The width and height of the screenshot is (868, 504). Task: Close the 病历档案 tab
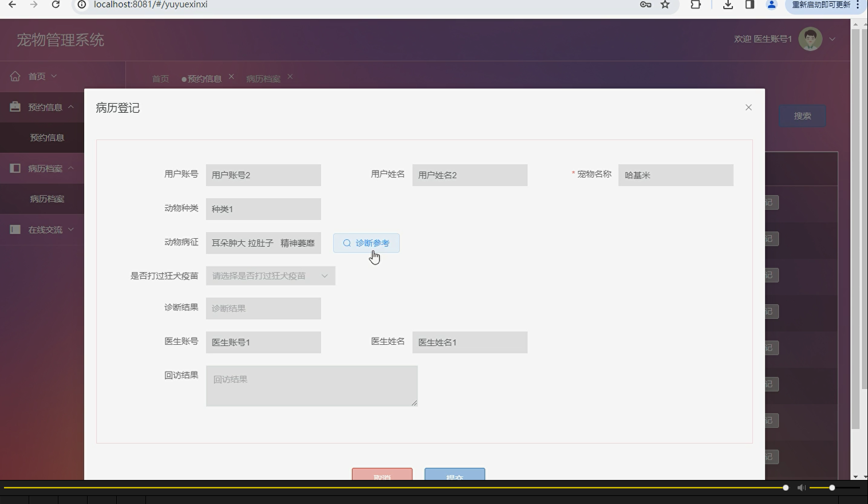(x=290, y=76)
